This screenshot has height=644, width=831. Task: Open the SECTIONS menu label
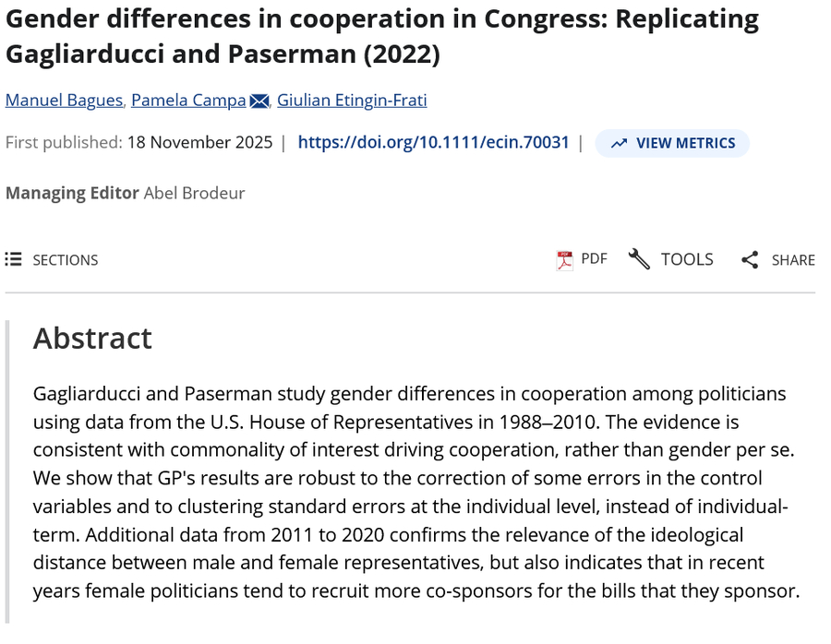(x=65, y=260)
